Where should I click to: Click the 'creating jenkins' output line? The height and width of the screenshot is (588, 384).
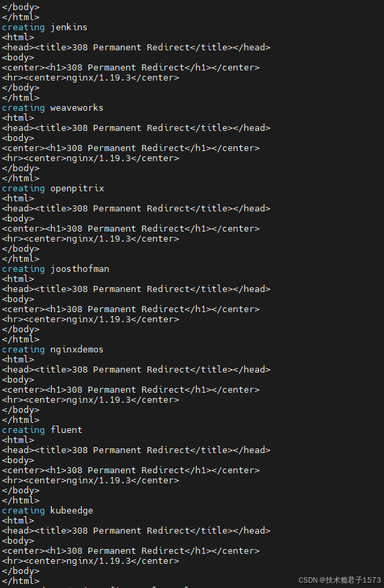point(44,28)
